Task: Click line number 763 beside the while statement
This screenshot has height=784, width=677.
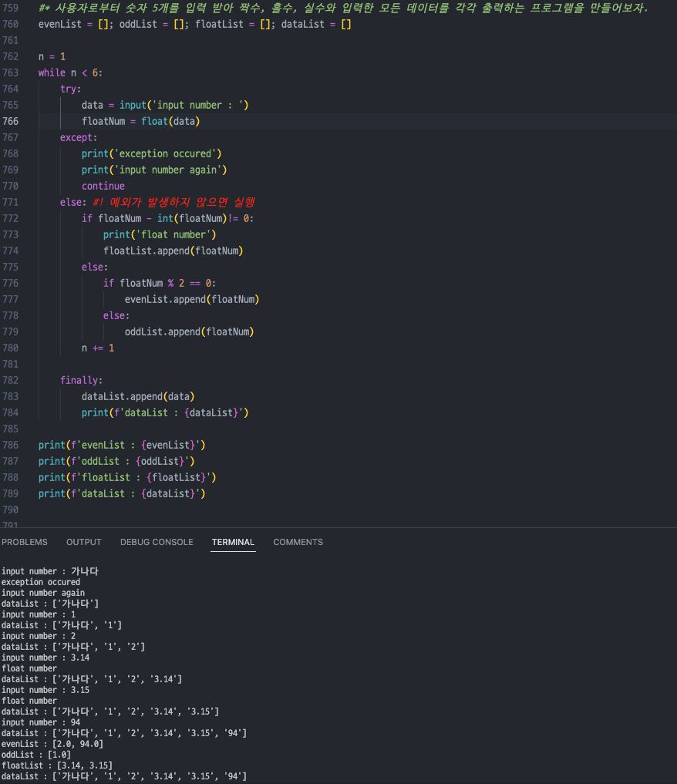Action: point(11,73)
